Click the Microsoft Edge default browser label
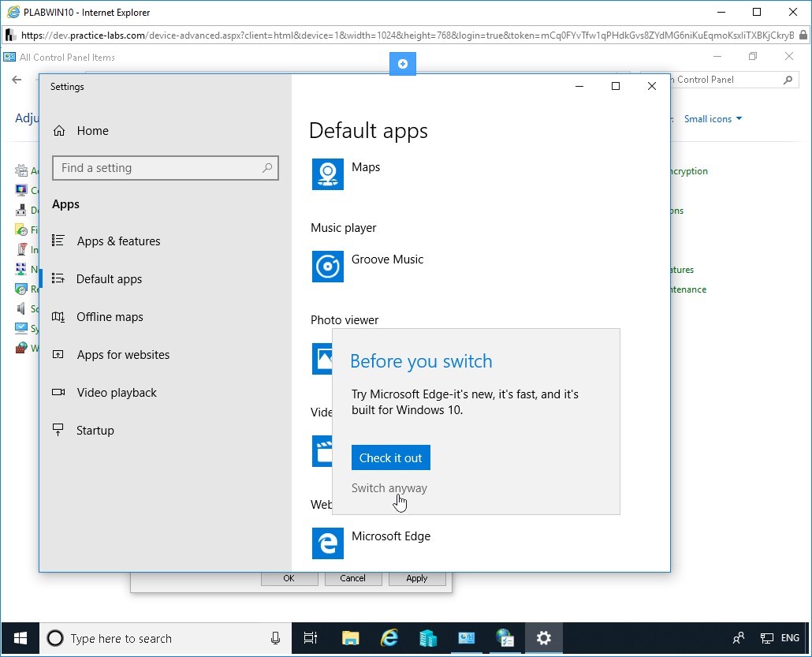Viewport: 812px width, 657px height. pyautogui.click(x=391, y=536)
